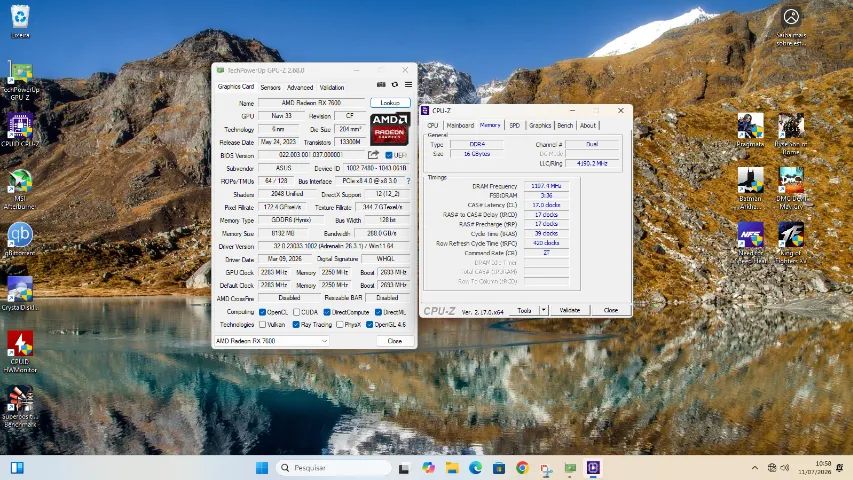This screenshot has width=853, height=480.
Task: Switch to the Bench tab in CPU-Z
Action: point(565,125)
